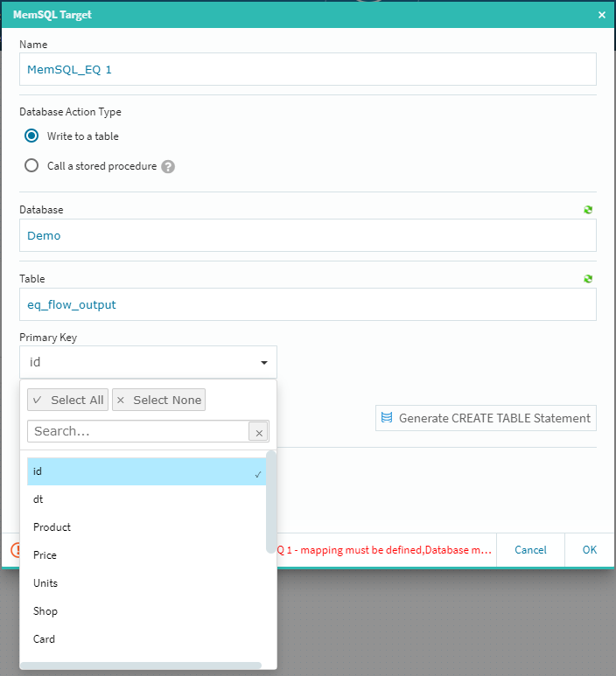Screen dimensions: 616x676
Task: Open the Primary Key dropdown
Action: 148,362
